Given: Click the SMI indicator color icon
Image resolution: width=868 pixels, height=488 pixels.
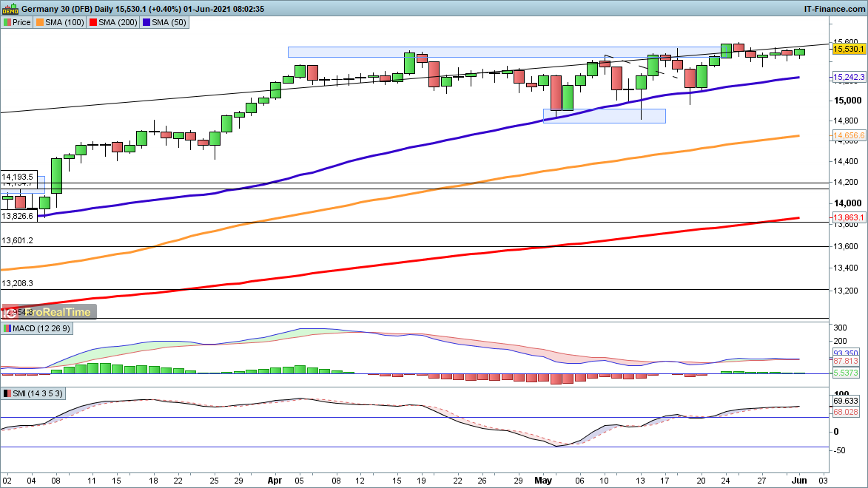Looking at the screenshot, I should (7, 394).
